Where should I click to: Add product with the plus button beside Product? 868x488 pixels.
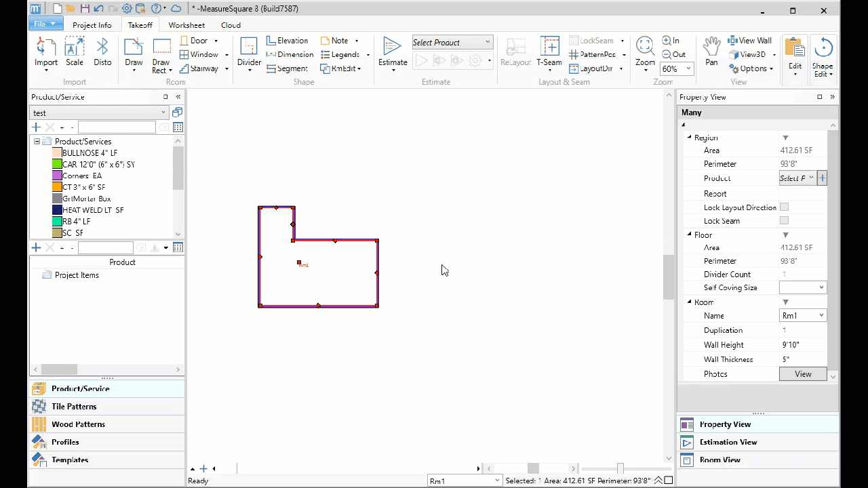(x=822, y=178)
